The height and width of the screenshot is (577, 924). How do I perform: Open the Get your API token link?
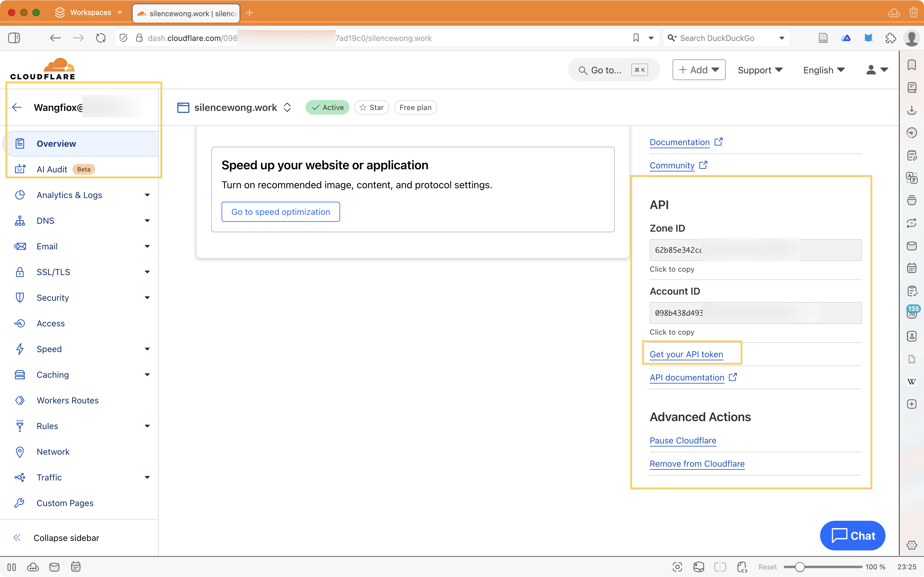(x=686, y=354)
